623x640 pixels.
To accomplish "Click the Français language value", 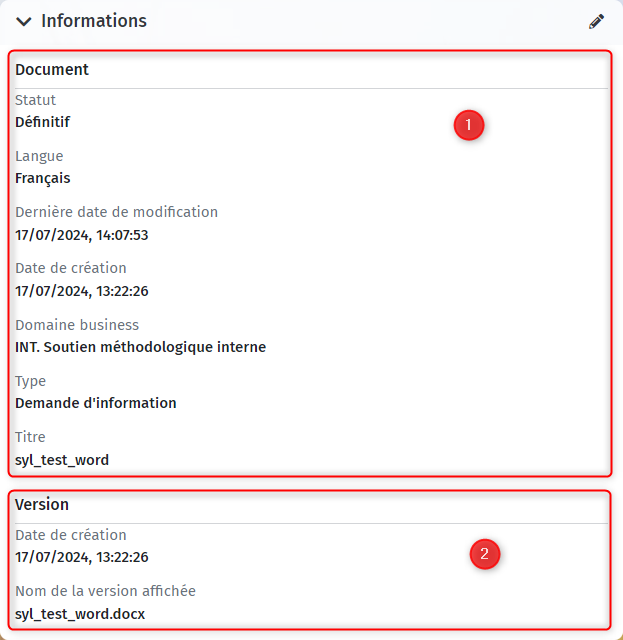I will tap(42, 178).
